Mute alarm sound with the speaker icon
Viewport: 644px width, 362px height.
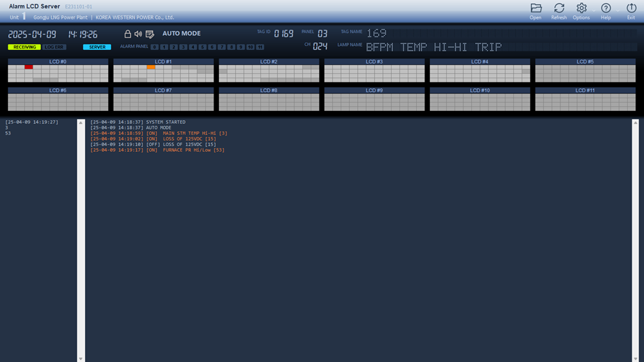138,34
